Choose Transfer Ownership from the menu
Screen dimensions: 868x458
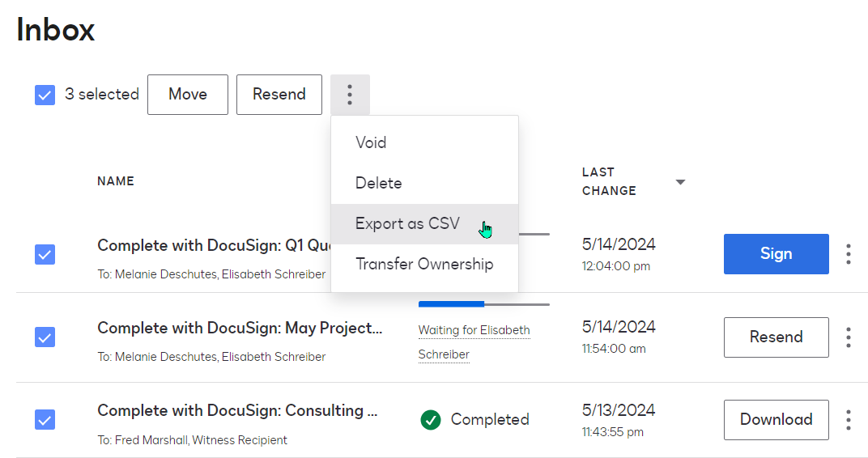click(x=424, y=265)
